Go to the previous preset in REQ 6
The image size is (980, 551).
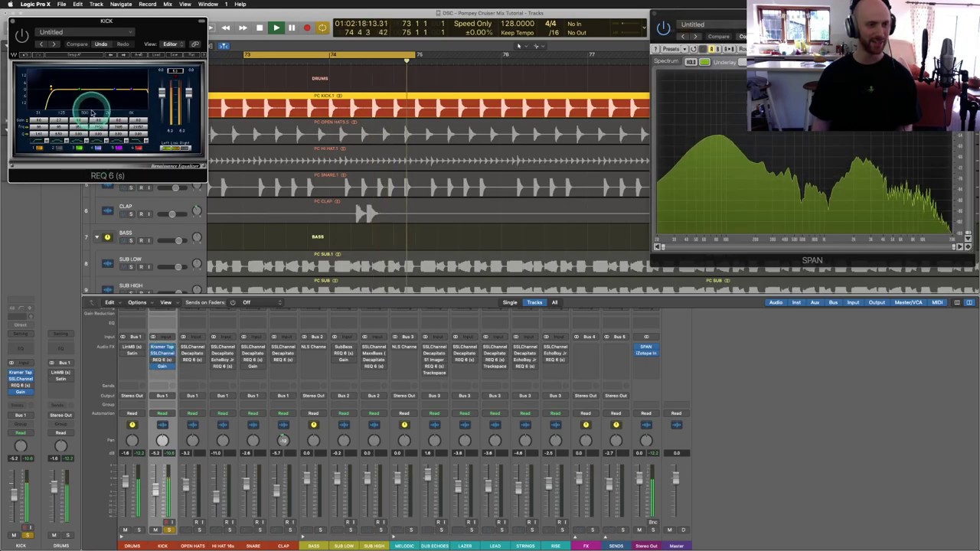point(41,44)
